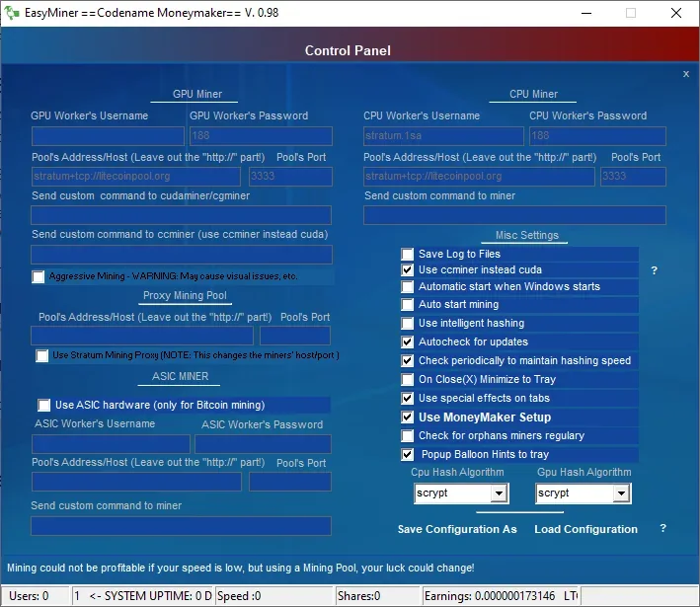Image resolution: width=700 pixels, height=607 pixels.
Task: Click the GPU Worker's Username field
Action: [x=108, y=136]
